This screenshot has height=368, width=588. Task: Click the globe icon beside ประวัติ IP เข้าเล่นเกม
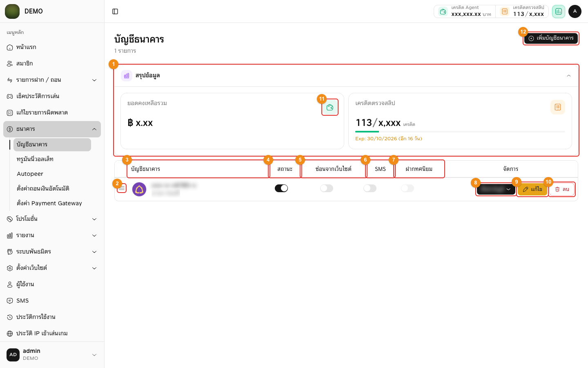[10, 334]
